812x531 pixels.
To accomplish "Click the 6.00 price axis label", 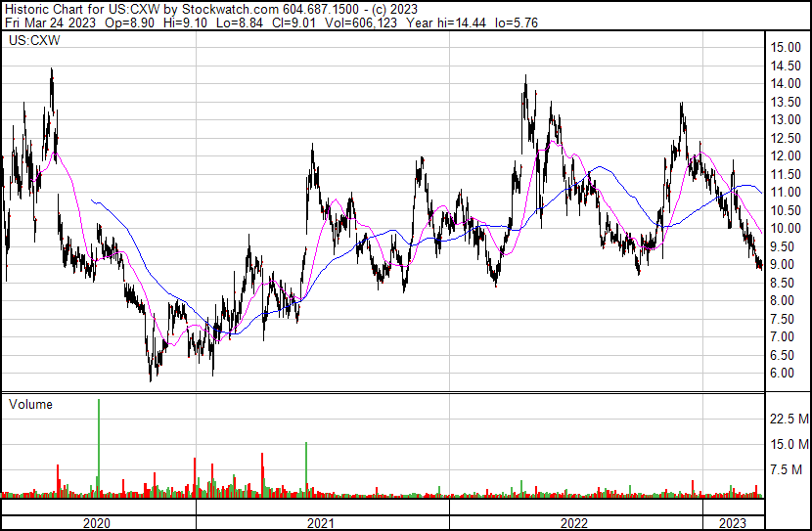I will 783,374.
